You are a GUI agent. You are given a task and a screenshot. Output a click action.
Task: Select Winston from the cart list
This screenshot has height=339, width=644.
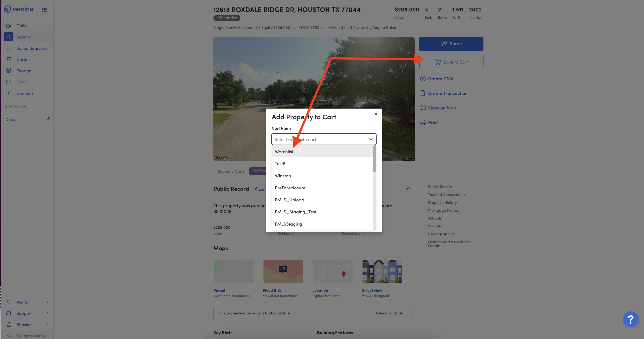point(323,176)
